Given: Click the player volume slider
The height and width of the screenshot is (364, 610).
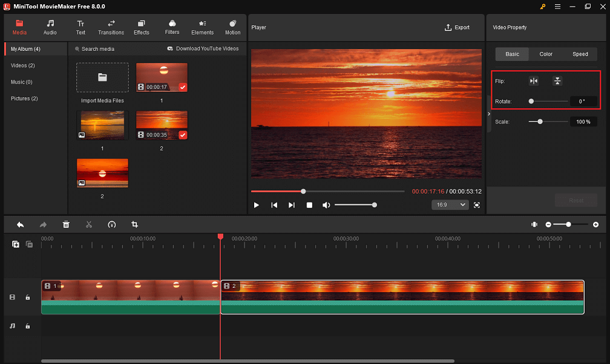Looking at the screenshot, I should [x=356, y=205].
